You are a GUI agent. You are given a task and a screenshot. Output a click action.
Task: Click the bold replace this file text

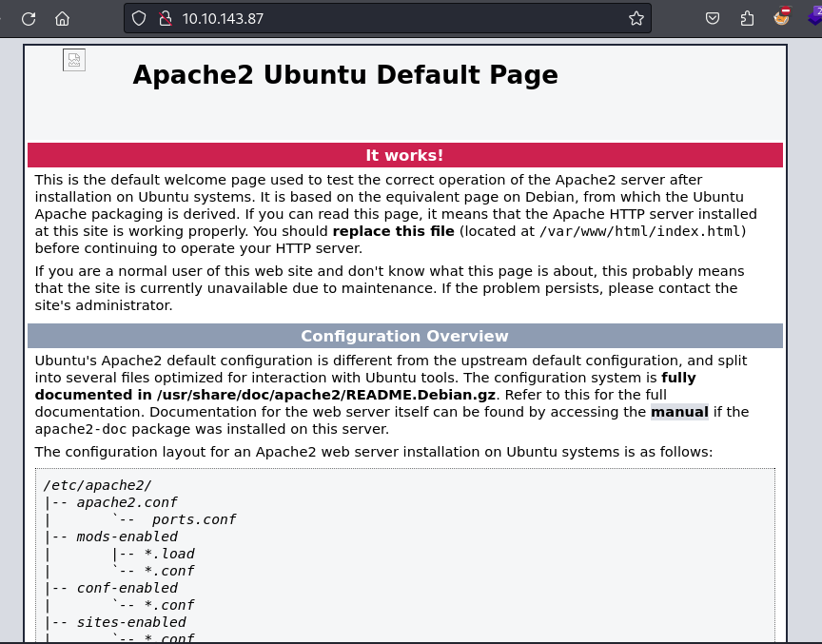tap(393, 231)
